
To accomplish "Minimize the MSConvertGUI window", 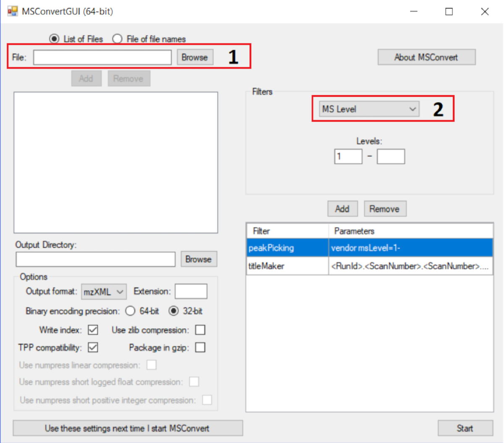I will [414, 11].
